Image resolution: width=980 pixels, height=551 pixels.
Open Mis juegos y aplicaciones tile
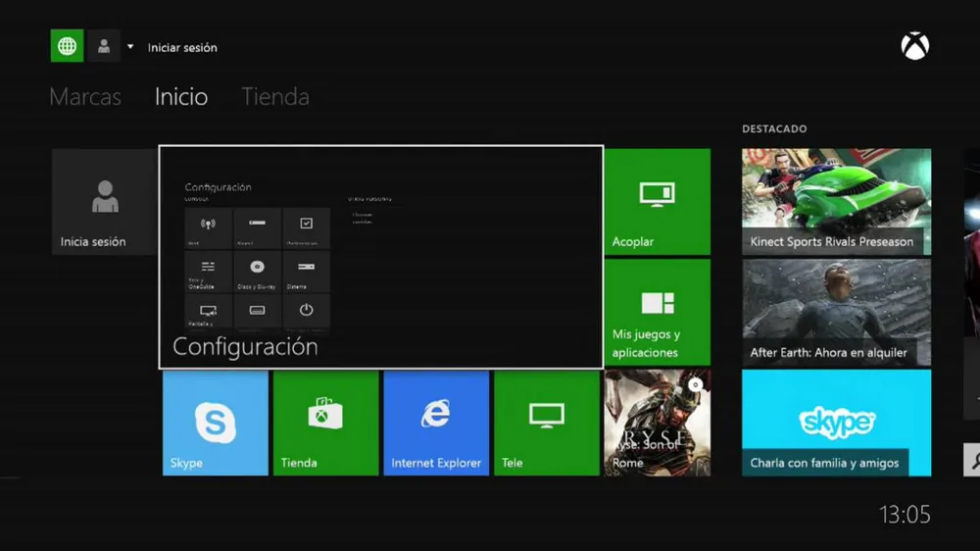[x=658, y=312]
